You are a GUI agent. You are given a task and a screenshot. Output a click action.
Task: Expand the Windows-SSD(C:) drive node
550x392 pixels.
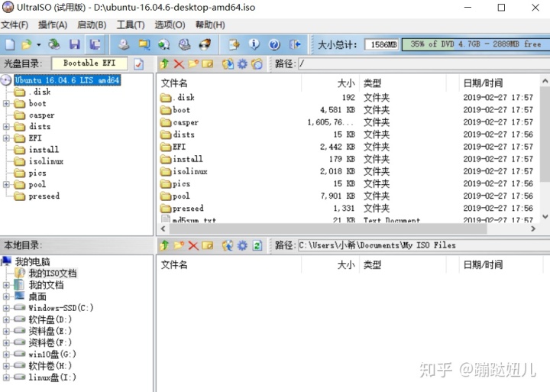[6, 308]
